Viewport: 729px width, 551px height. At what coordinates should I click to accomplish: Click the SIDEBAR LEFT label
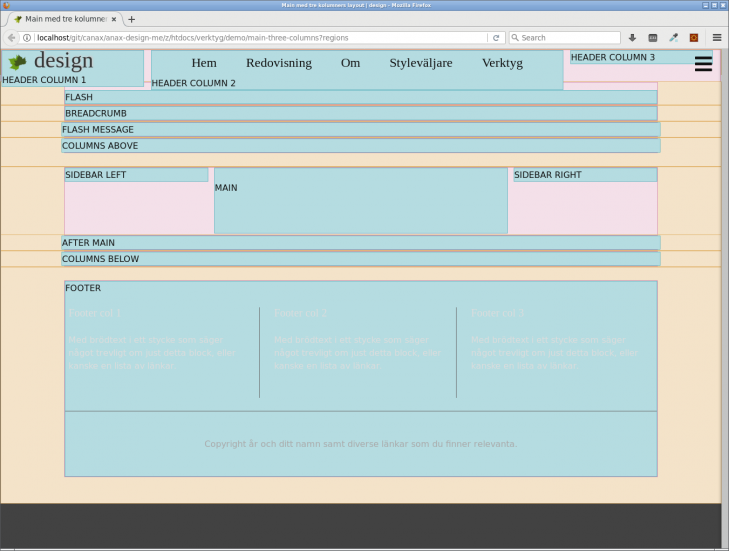(x=96, y=175)
